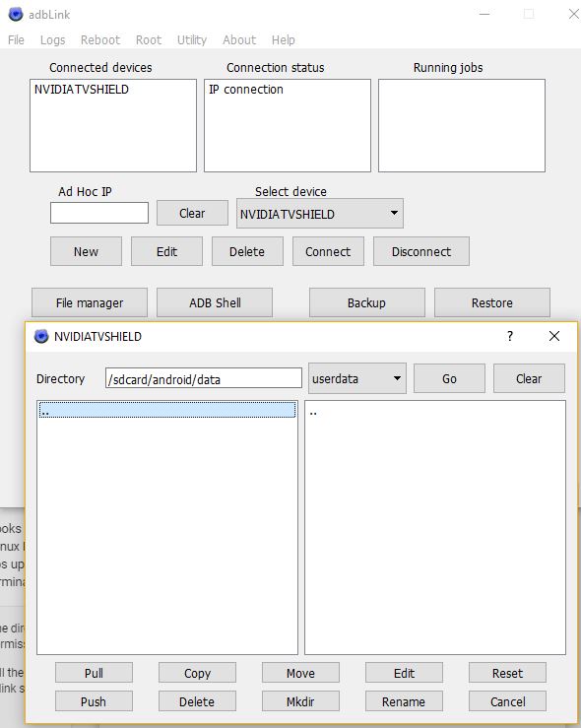
Task: Click the Mkdir button
Action: tap(300, 701)
